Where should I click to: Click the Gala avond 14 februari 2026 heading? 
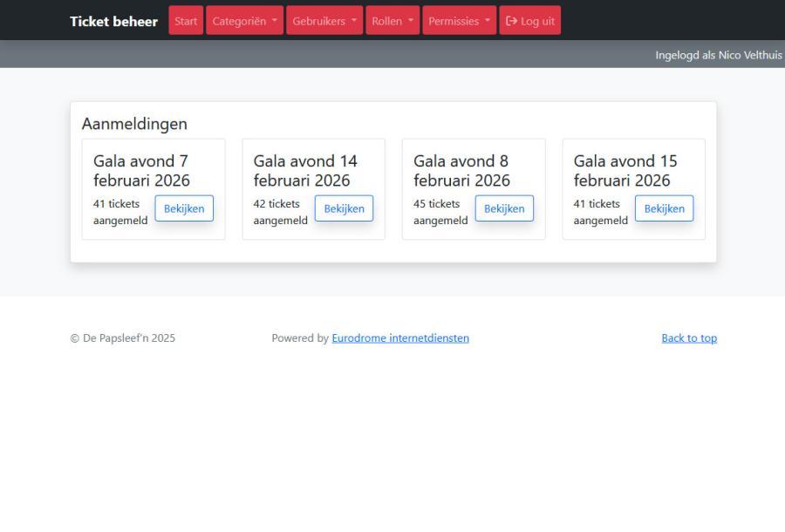click(305, 171)
